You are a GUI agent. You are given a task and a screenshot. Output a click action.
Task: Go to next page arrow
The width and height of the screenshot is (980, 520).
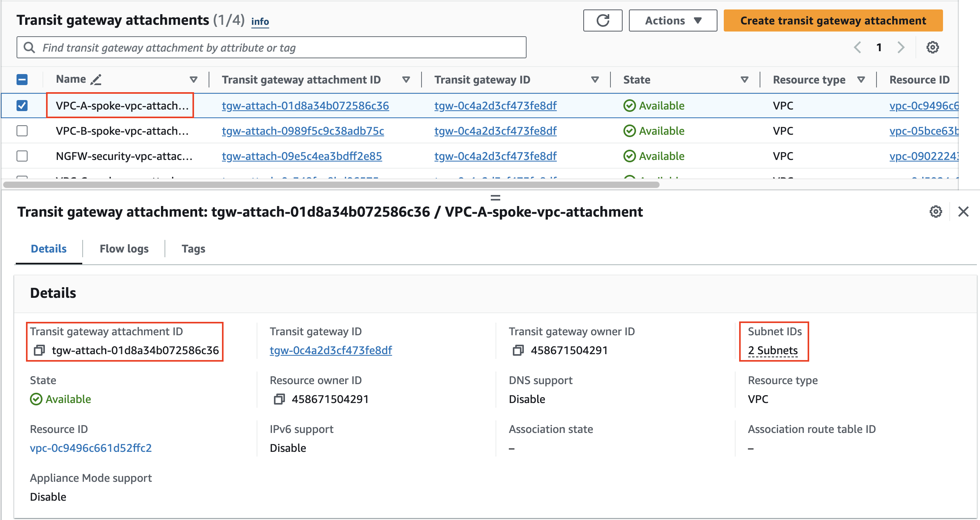[x=901, y=48]
